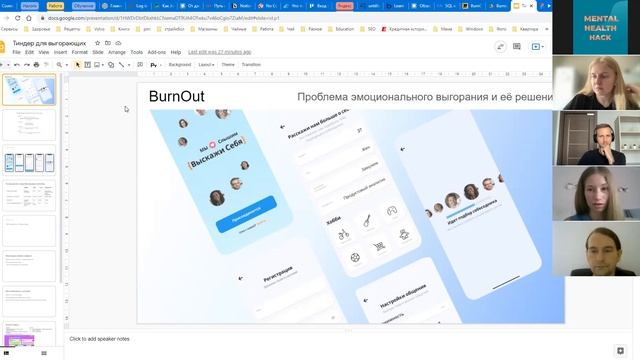Image resolution: width=640 pixels, height=360 pixels.
Task: Activate the Paint format tool
Action: click(46, 65)
